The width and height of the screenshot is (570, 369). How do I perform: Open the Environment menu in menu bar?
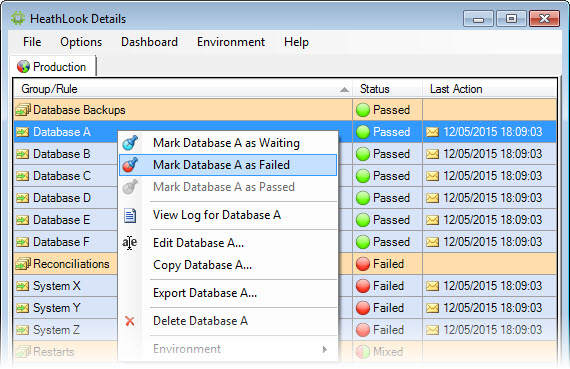(231, 42)
